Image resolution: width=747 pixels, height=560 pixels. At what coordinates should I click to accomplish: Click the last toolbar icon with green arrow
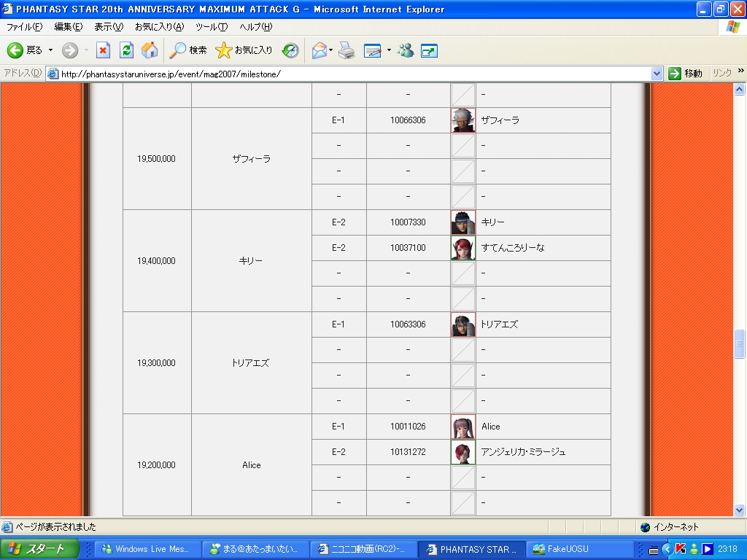pos(429,50)
